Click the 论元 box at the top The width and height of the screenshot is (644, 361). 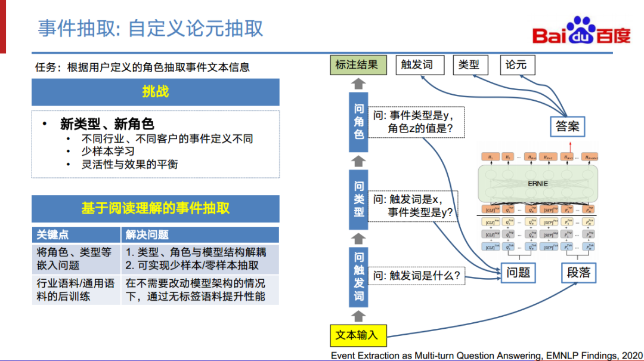point(518,65)
